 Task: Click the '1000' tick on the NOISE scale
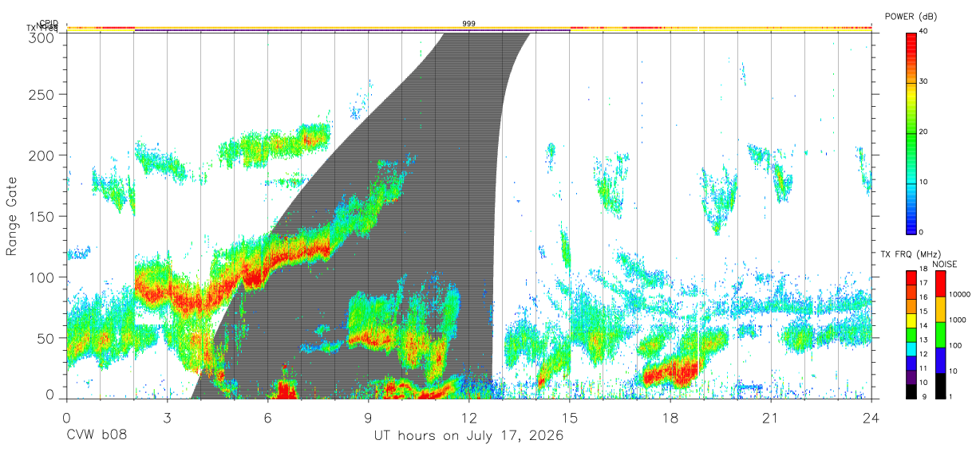[x=957, y=320]
